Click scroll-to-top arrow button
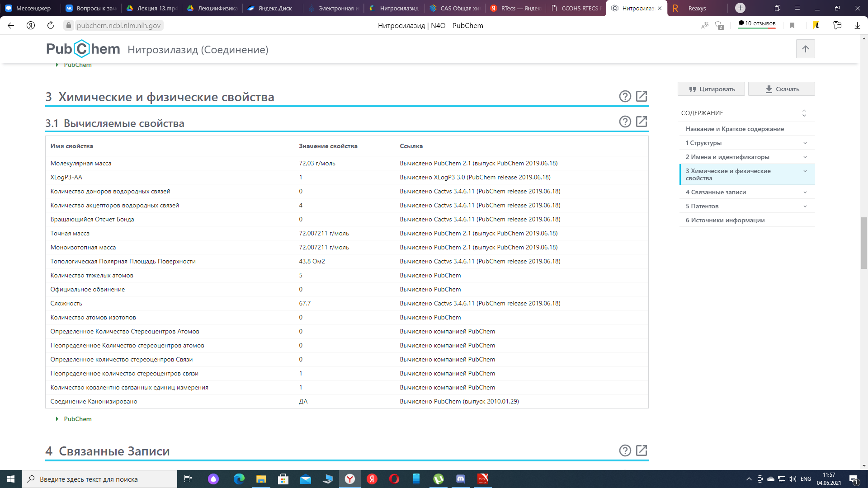This screenshot has width=868, height=488. click(805, 49)
